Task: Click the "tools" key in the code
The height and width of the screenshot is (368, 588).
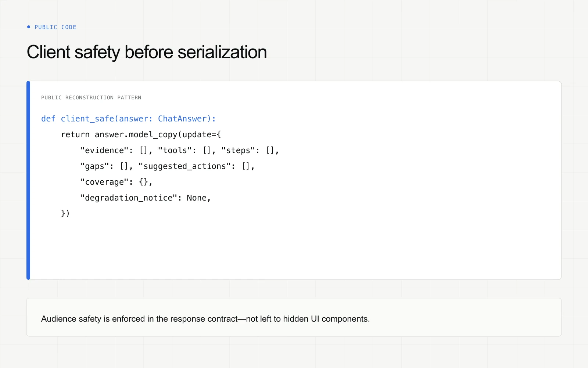Action: [x=175, y=151]
